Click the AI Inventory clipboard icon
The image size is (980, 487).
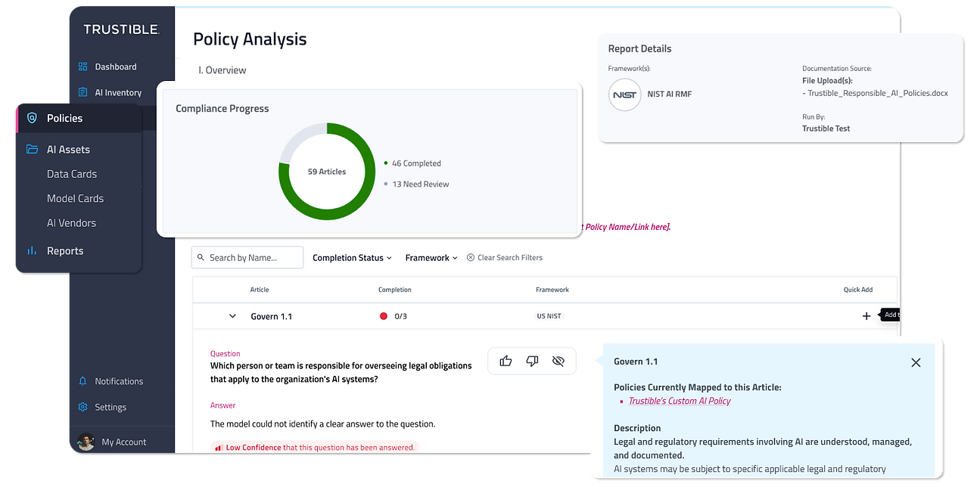pyautogui.click(x=83, y=92)
